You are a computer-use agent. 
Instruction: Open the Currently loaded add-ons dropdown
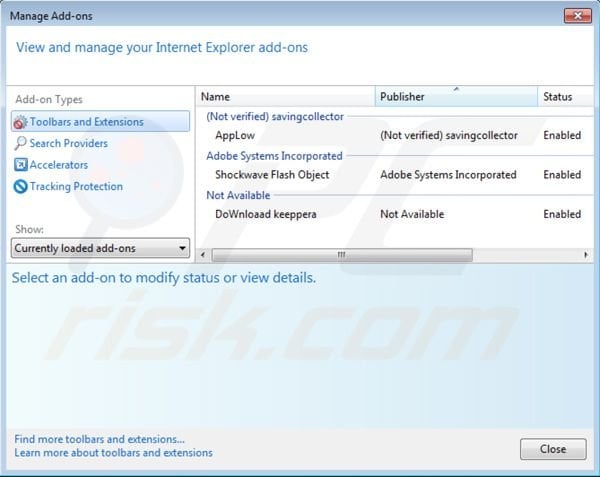[x=100, y=248]
